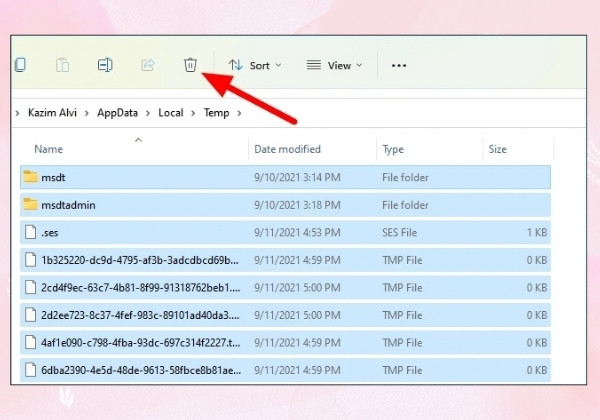Click the Share icon in toolbar
Image resolution: width=600 pixels, height=420 pixels.
pyautogui.click(x=147, y=65)
